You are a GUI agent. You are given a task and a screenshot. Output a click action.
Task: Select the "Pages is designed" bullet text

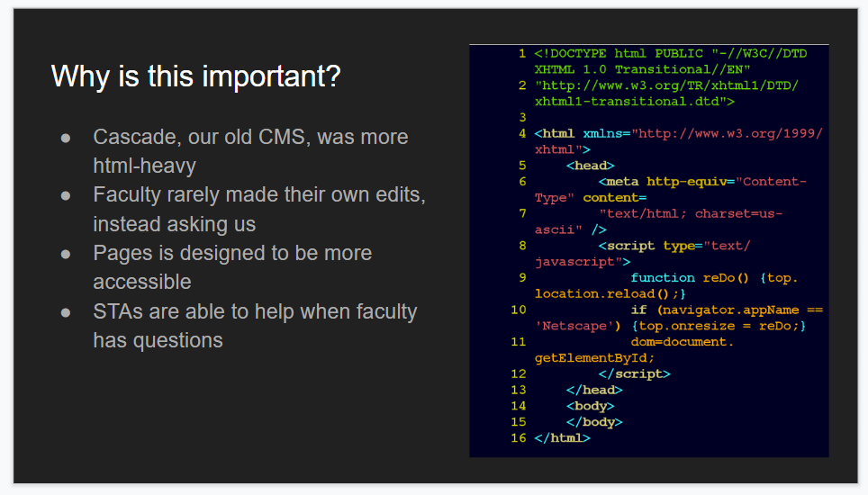[232, 267]
